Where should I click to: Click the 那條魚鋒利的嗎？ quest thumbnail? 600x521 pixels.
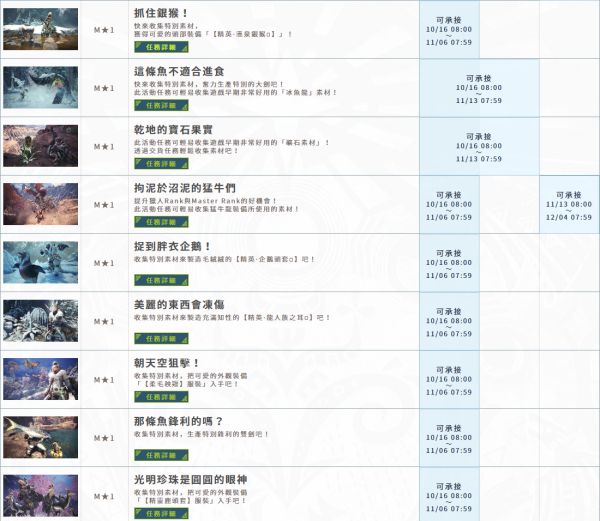[41, 437]
